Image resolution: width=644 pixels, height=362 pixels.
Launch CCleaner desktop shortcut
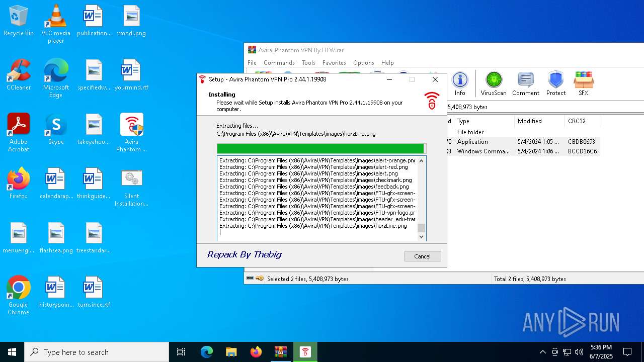tap(19, 75)
